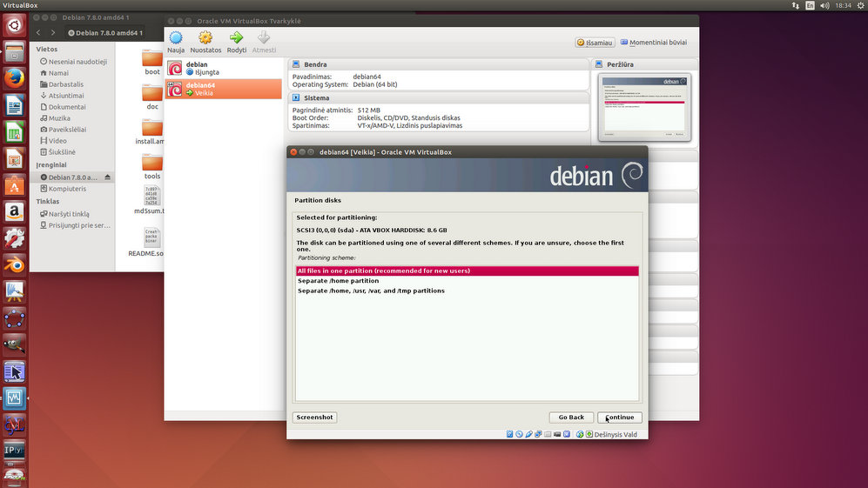Click the Go Back button
The image size is (868, 488).
(571, 418)
